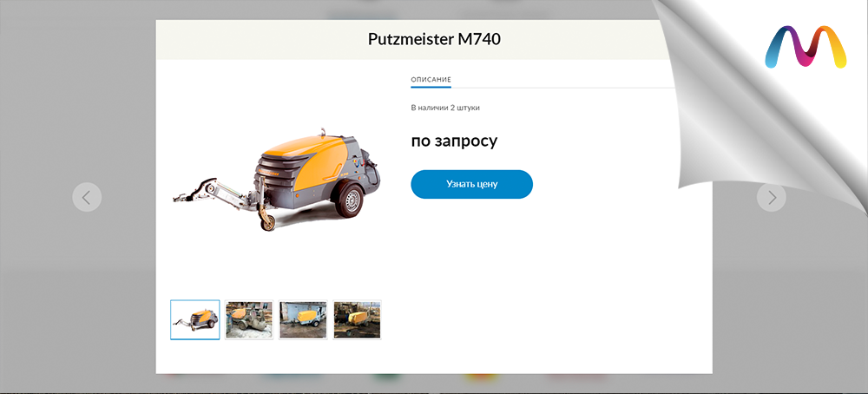Click the 'по запросу' price text
Image resolution: width=868 pixels, height=394 pixels.
tap(454, 141)
